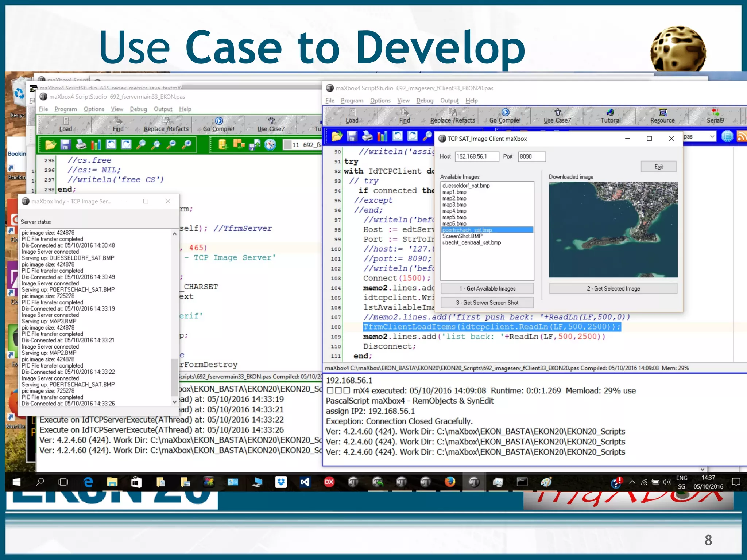Image resolution: width=747 pixels, height=560 pixels.
Task: Click Find in the fservermain33 window toolbar
Action: [118, 125]
